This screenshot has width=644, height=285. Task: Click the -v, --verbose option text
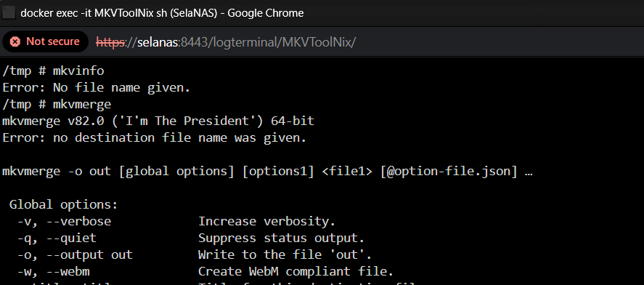click(x=64, y=221)
